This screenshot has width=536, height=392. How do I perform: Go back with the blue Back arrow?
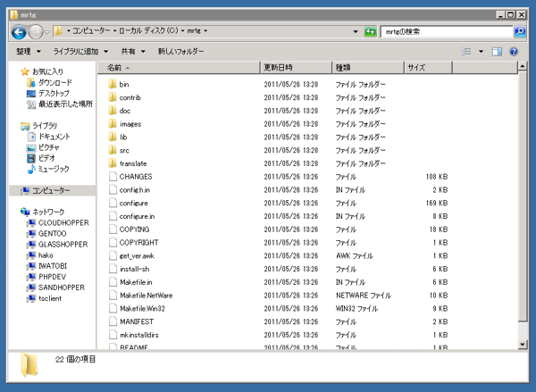(x=19, y=32)
